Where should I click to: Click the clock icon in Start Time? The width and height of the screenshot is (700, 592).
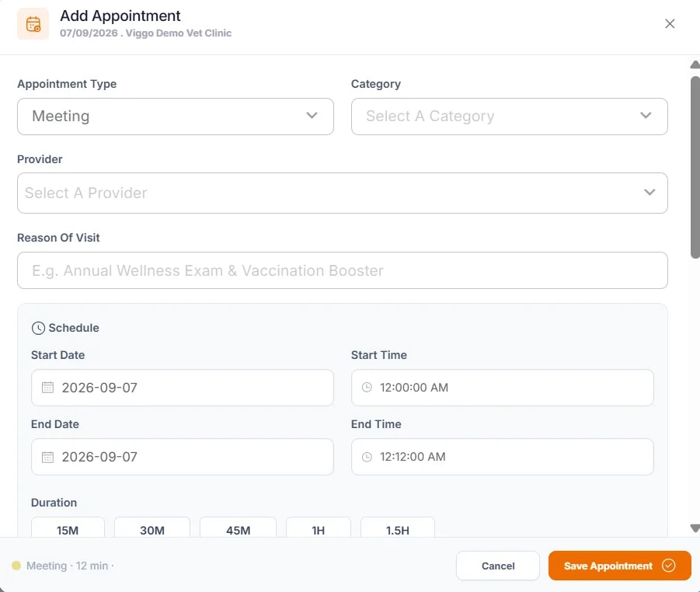click(x=367, y=388)
